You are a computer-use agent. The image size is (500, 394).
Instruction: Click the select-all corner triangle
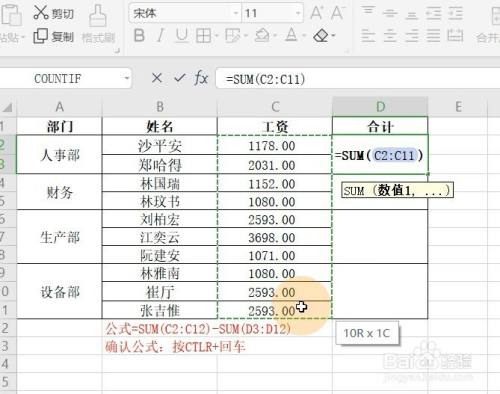(x=7, y=107)
